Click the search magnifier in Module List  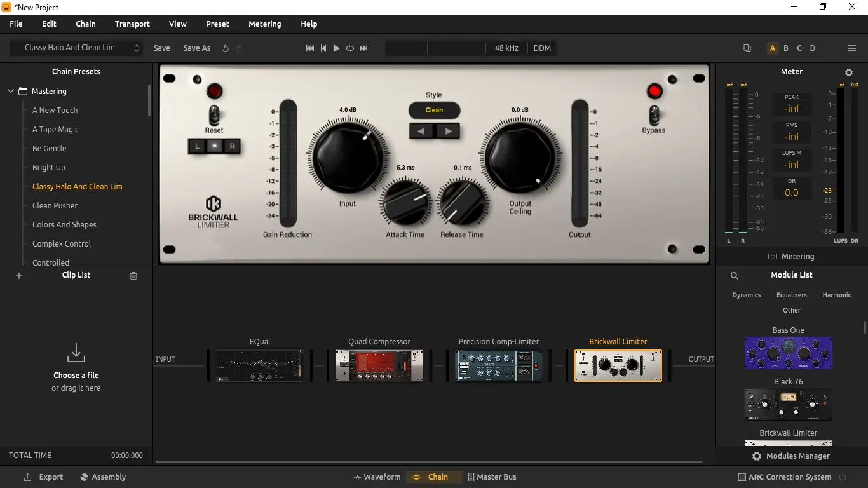coord(735,275)
